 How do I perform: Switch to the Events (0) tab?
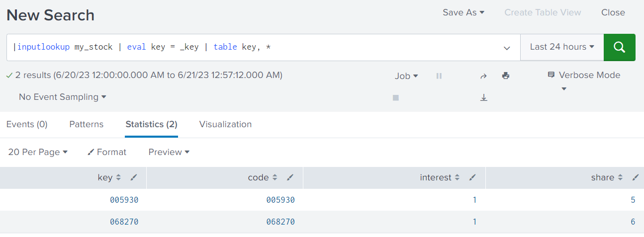click(27, 124)
